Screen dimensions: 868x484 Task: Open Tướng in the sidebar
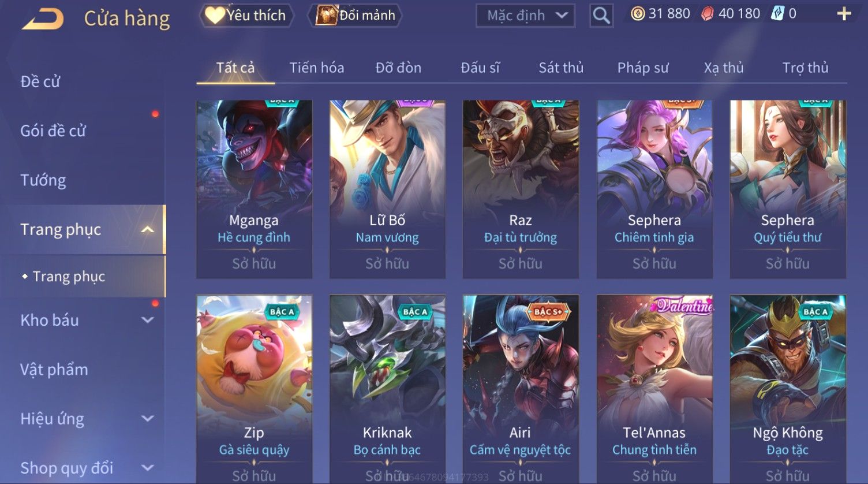(x=43, y=180)
